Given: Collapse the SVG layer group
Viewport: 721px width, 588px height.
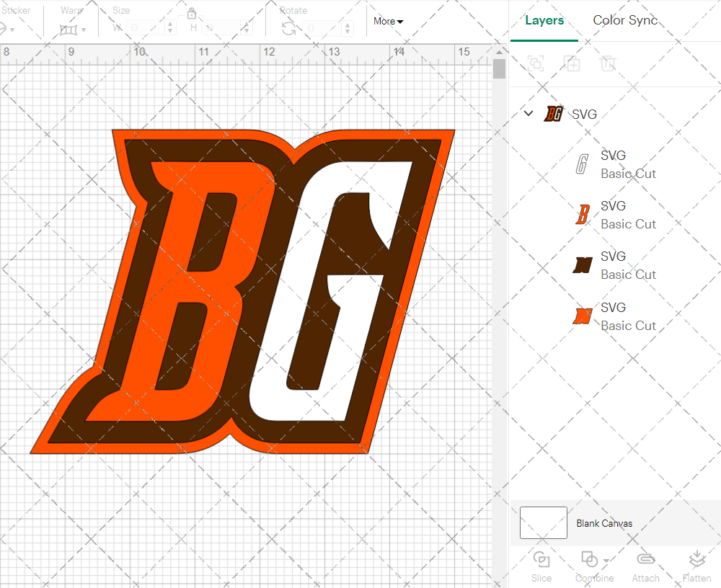Looking at the screenshot, I should pos(528,113).
